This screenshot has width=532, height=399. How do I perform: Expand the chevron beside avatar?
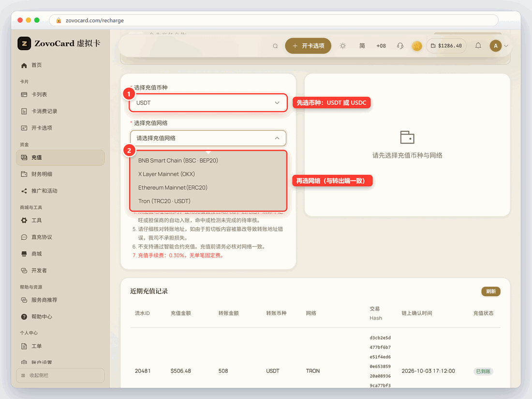pos(506,46)
